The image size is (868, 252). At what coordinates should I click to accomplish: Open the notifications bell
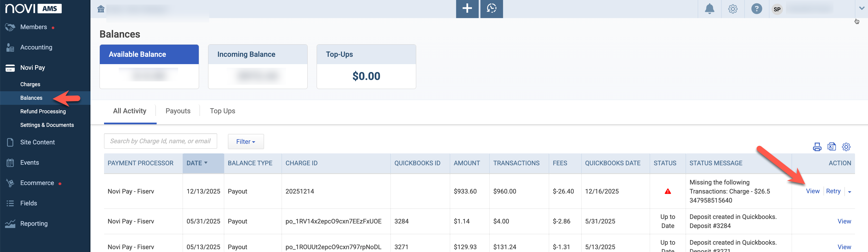[x=709, y=9]
